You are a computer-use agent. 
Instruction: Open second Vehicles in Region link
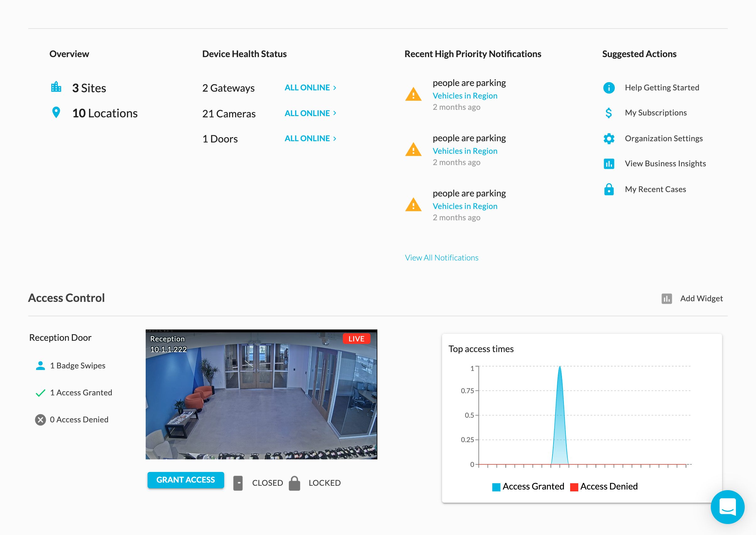[x=465, y=151]
